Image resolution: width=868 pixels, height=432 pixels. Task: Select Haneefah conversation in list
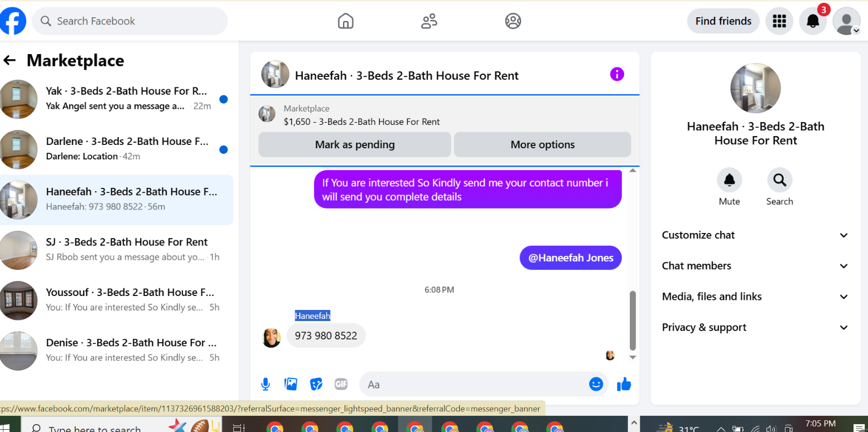click(117, 200)
